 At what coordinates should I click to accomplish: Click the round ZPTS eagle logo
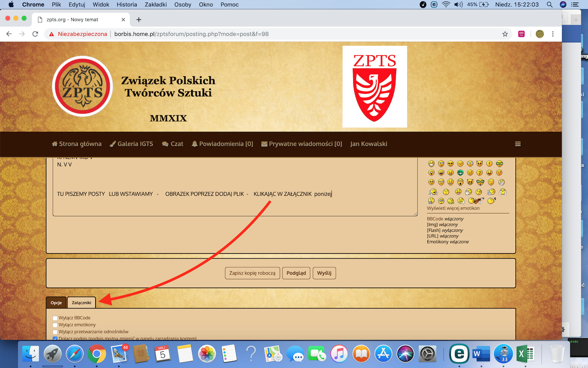[82, 86]
